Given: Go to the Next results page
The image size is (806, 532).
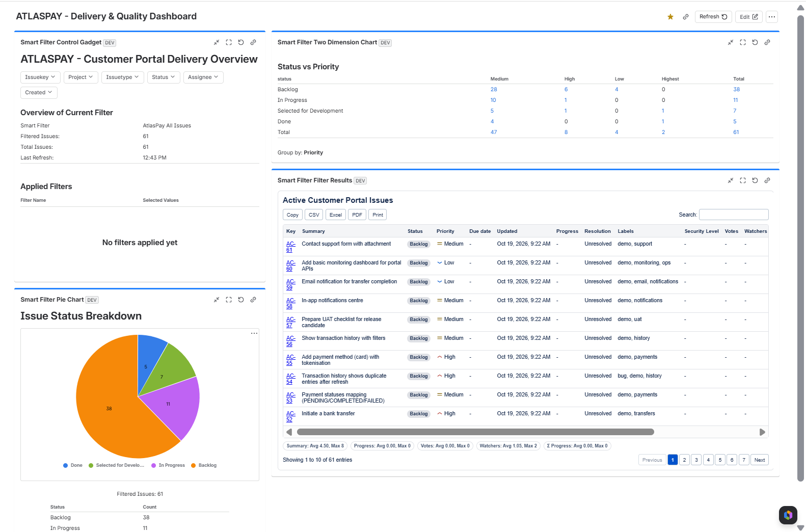Looking at the screenshot, I should [x=760, y=460].
